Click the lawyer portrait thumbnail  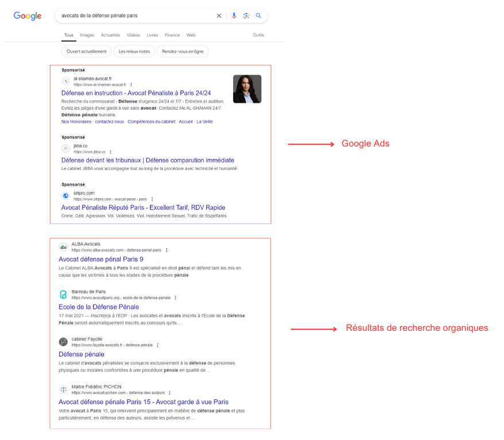(x=247, y=89)
